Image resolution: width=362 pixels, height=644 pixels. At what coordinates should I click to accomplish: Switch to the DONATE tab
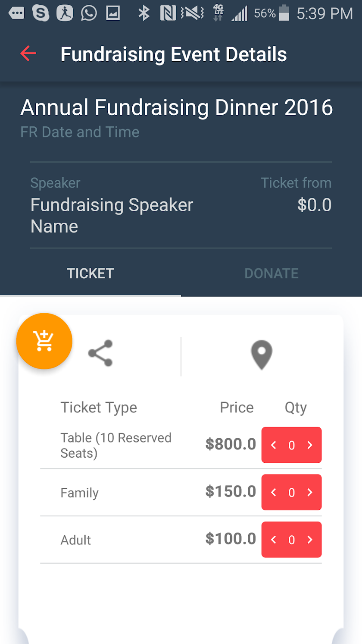click(x=271, y=273)
